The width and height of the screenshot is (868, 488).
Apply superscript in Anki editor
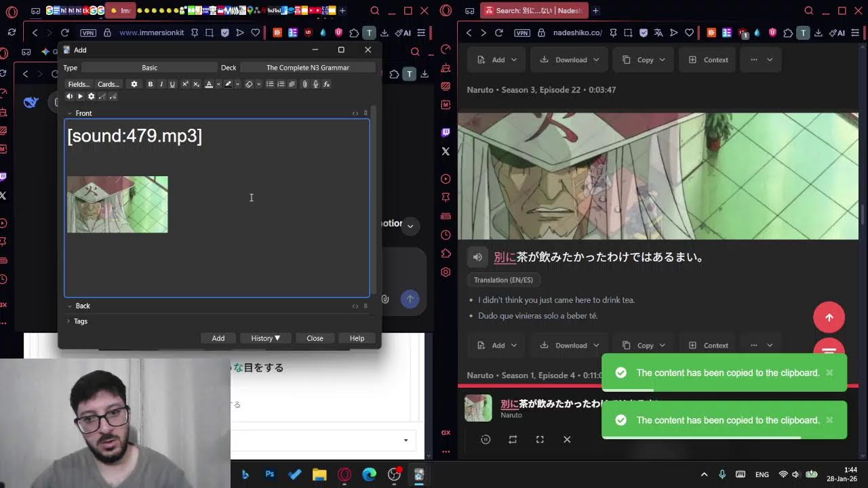point(185,84)
